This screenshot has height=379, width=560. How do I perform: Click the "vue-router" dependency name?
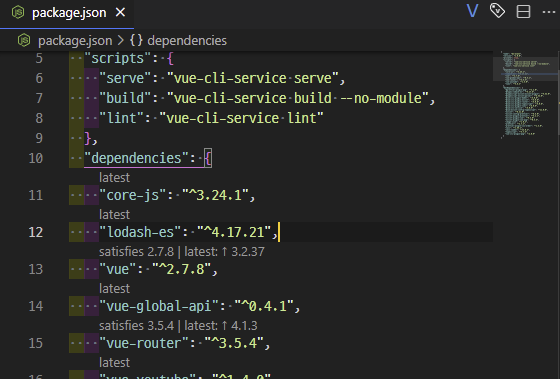coord(144,343)
